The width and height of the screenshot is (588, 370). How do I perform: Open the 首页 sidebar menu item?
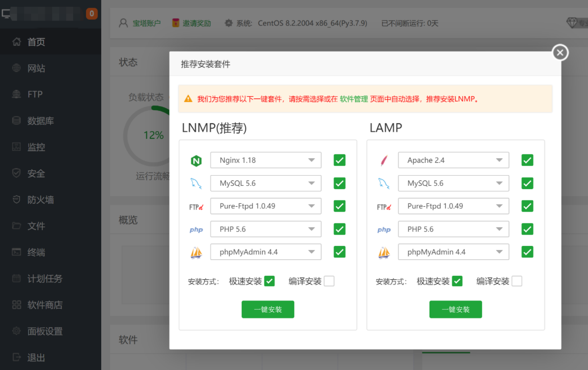51,42
